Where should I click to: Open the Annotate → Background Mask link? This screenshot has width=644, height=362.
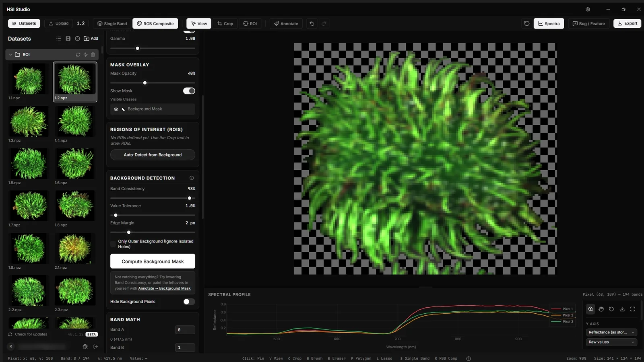coord(164,288)
